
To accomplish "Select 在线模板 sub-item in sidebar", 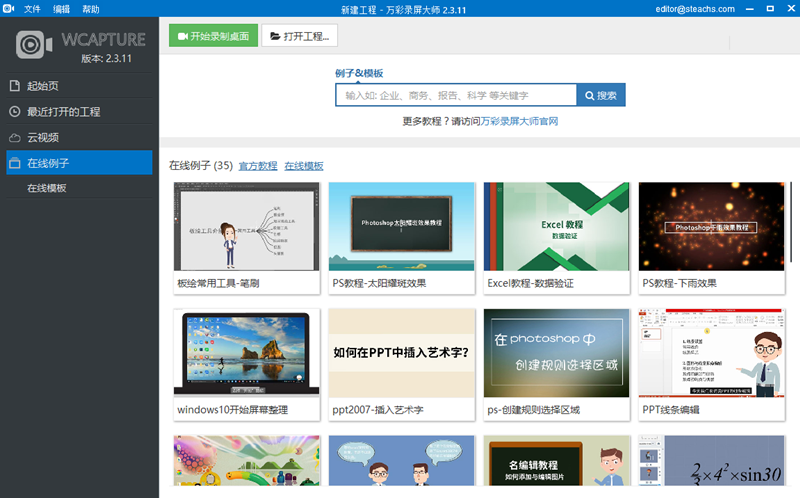I will (47, 188).
